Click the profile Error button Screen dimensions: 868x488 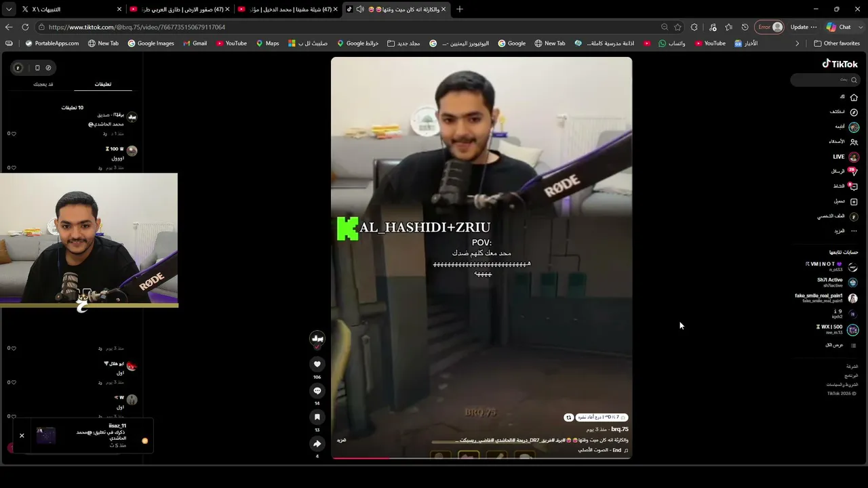point(770,27)
